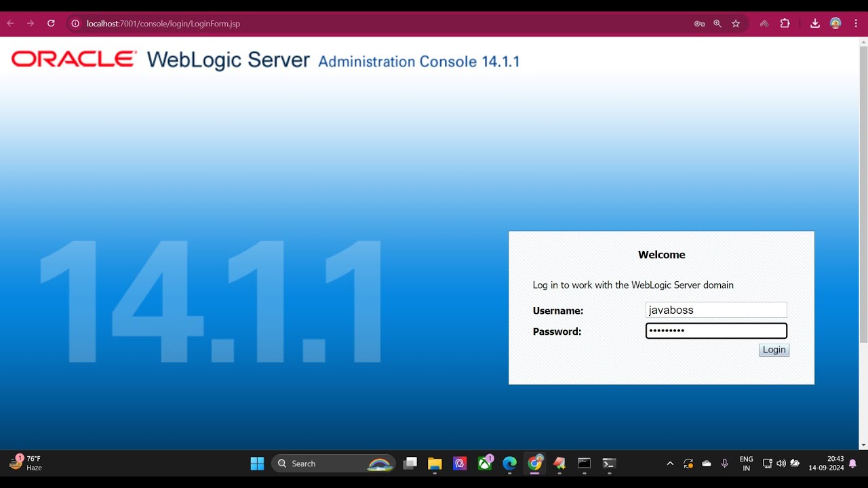Open browser Downloads icon
Screen dimensions: 868x488
pos(815,24)
